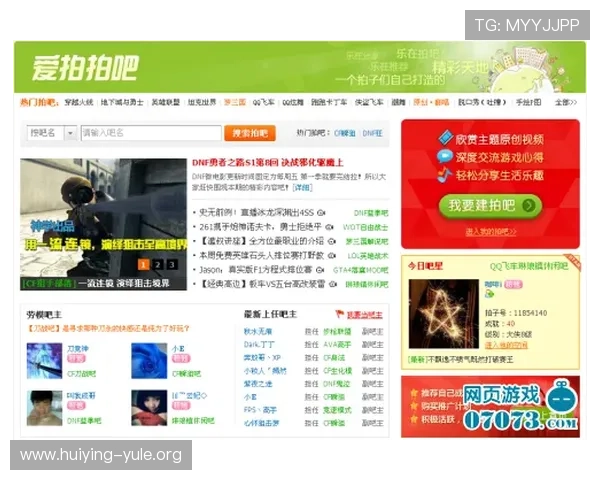Open 地下城与勇士 in the hot bar list

coord(122,102)
